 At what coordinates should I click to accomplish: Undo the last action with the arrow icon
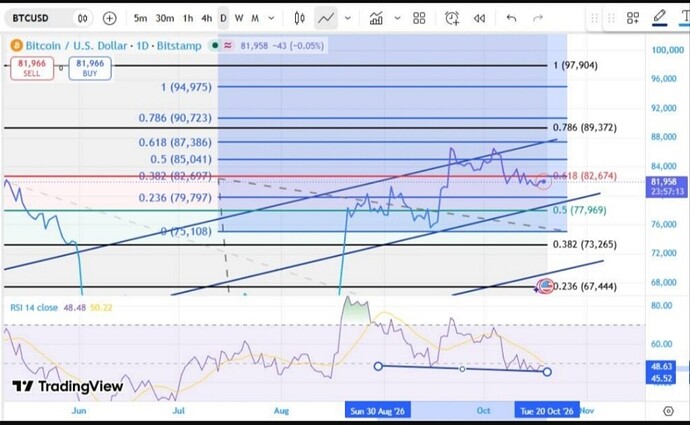[x=511, y=18]
